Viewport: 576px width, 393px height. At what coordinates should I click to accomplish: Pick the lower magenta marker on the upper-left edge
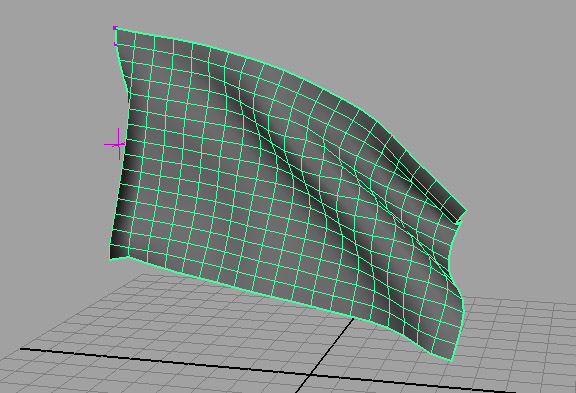click(116, 44)
